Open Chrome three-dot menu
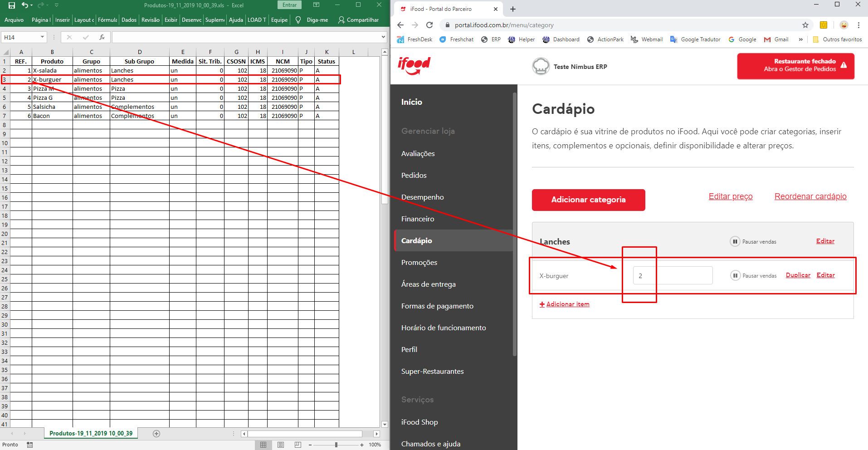868x450 pixels. click(x=858, y=25)
